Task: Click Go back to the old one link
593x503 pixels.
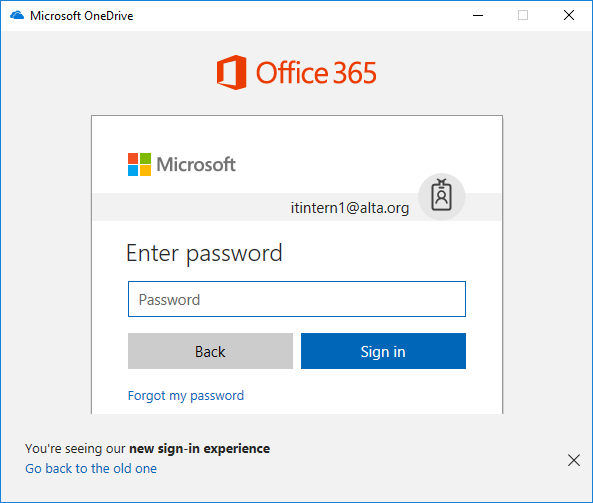Action: (91, 468)
